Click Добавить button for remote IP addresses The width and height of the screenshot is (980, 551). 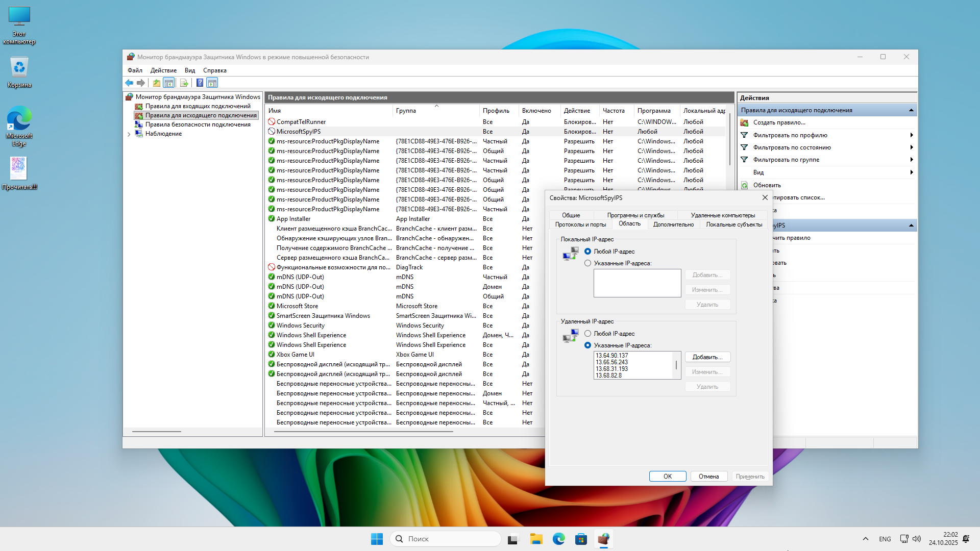pos(707,357)
